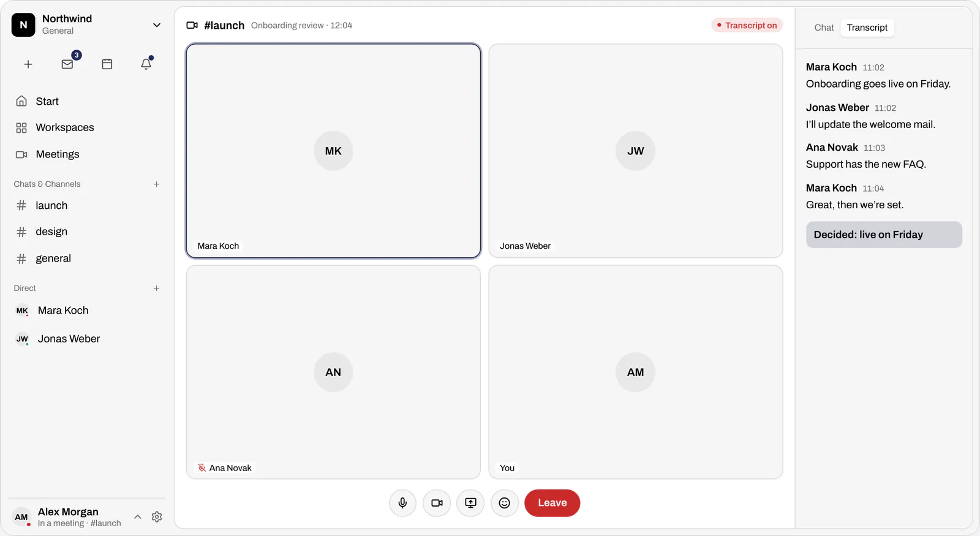Image resolution: width=980 pixels, height=536 pixels.
Task: Click transcript line 'Support has the new FAQ.'
Action: click(x=866, y=164)
